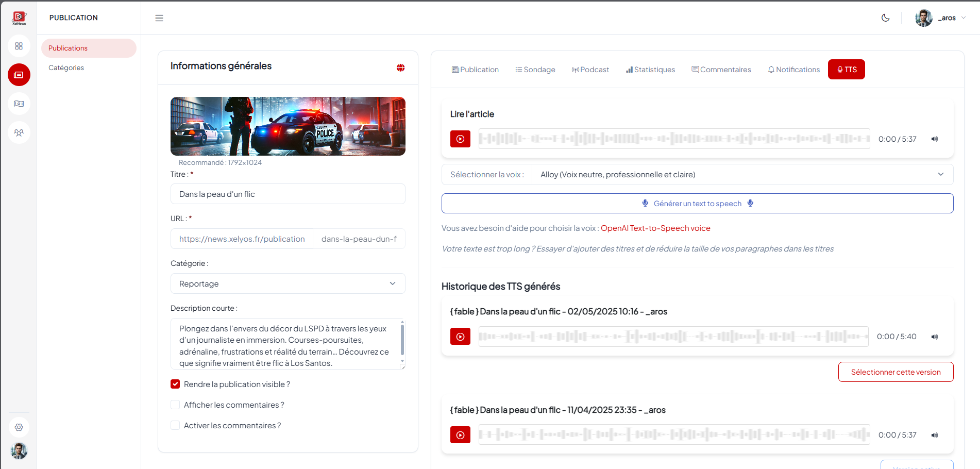The width and height of the screenshot is (980, 469).
Task: Mute the 02/05/2025 TTS audio volume
Action: [x=935, y=337]
